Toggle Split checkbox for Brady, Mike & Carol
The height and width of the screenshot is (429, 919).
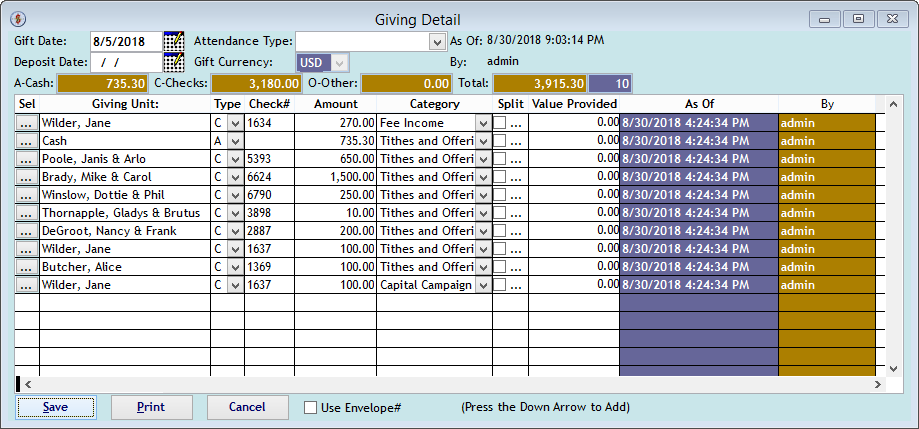click(x=500, y=177)
